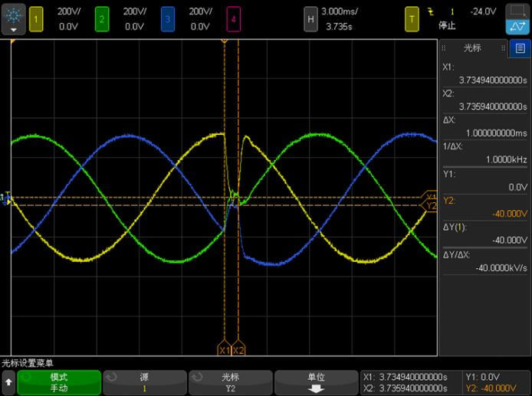Open the 源 source softkey
This screenshot has width=532, height=396.
(x=145, y=382)
